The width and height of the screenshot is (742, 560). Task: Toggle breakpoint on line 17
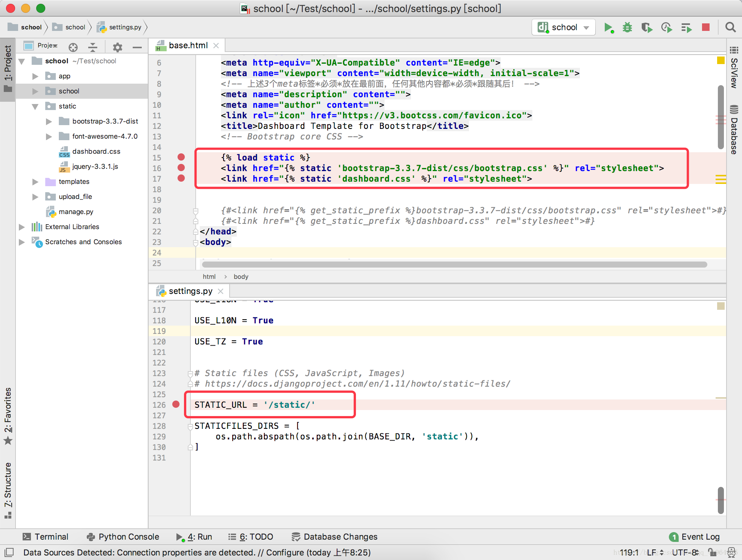click(x=181, y=178)
